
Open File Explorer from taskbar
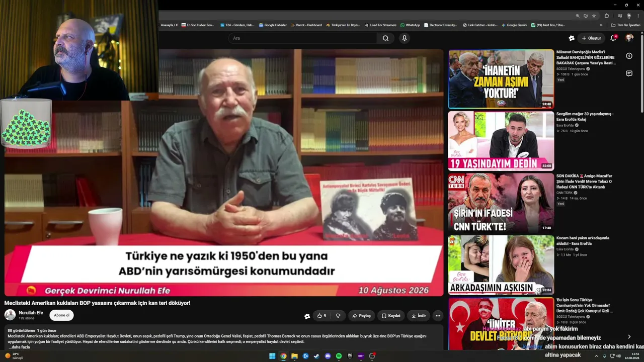(294, 356)
